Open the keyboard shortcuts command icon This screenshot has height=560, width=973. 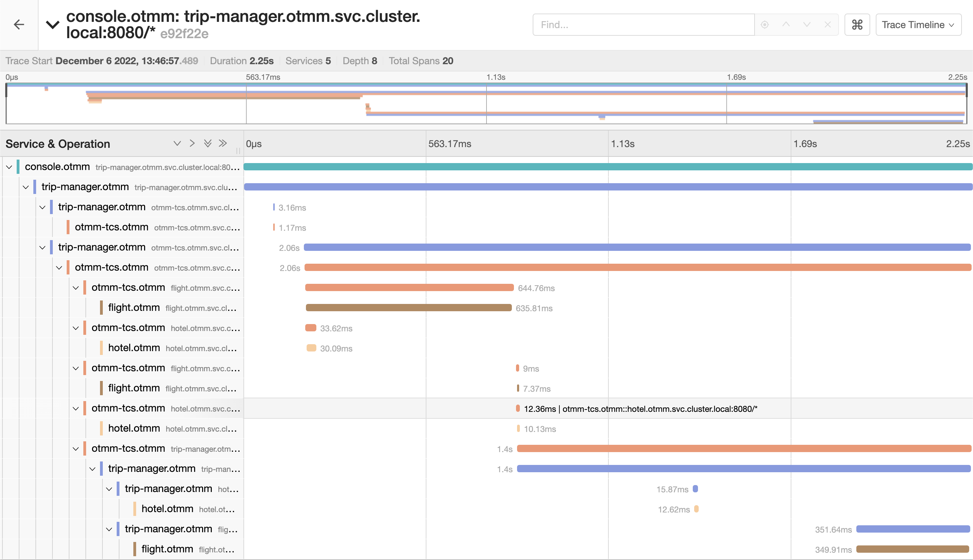pyautogui.click(x=857, y=25)
